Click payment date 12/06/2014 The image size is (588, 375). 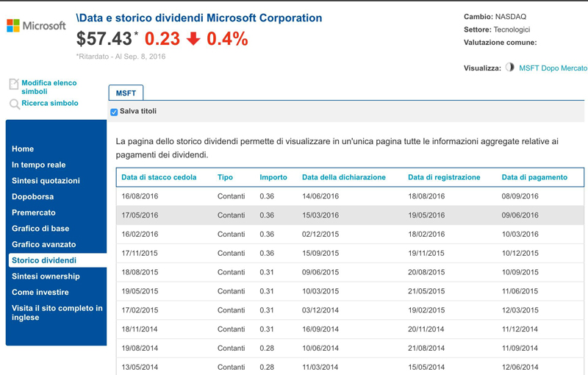(520, 367)
